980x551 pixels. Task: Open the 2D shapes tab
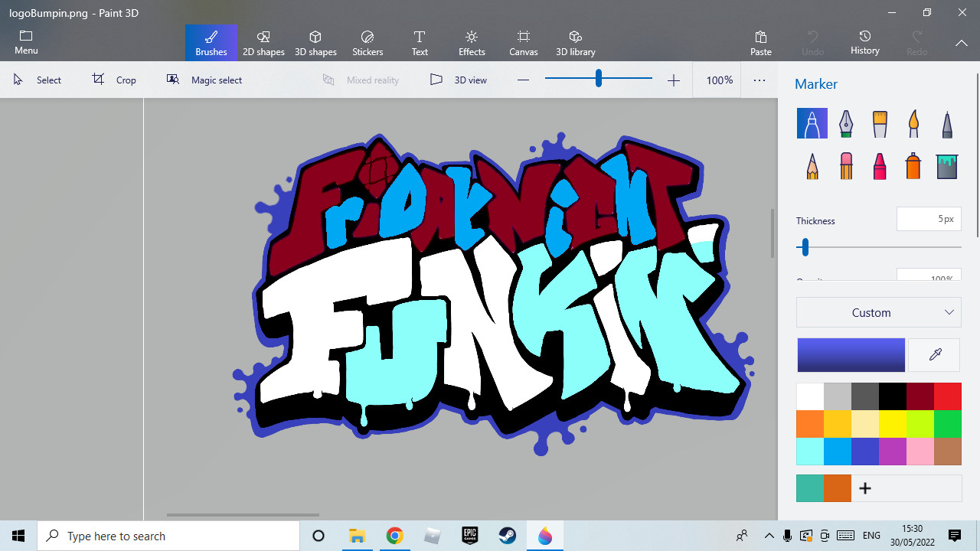click(263, 43)
